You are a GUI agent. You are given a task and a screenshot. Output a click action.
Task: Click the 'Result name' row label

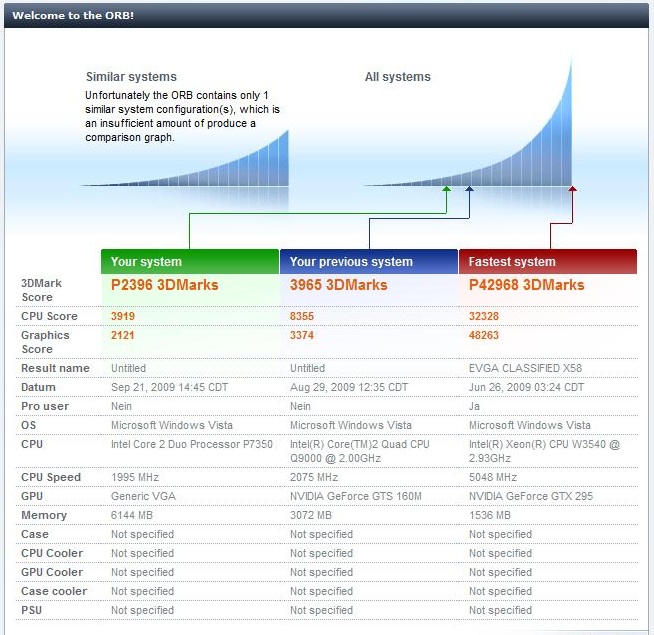[55, 368]
